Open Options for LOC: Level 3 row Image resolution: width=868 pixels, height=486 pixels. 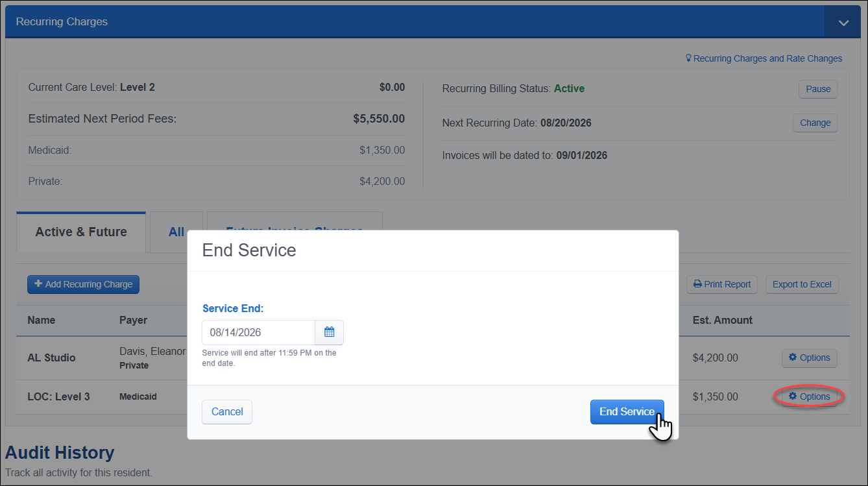pyautogui.click(x=809, y=396)
